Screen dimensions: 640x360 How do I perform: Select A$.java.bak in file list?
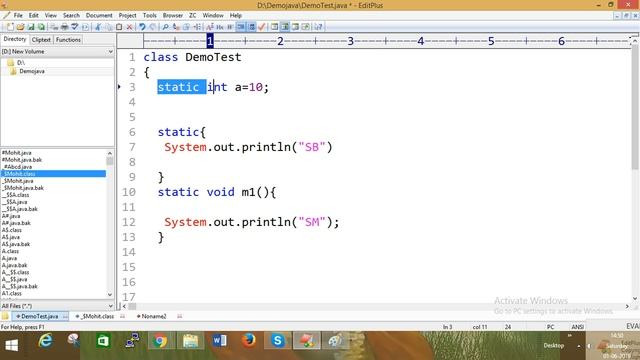(16, 244)
